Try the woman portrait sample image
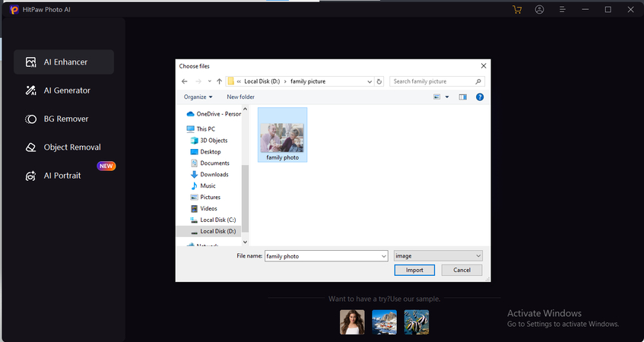The width and height of the screenshot is (644, 342). 352,322
